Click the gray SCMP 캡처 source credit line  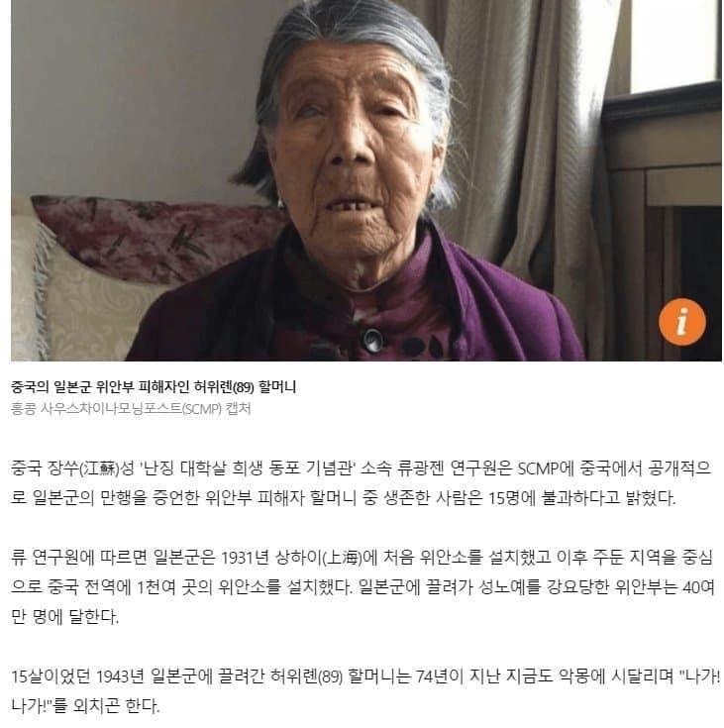[x=131, y=408]
